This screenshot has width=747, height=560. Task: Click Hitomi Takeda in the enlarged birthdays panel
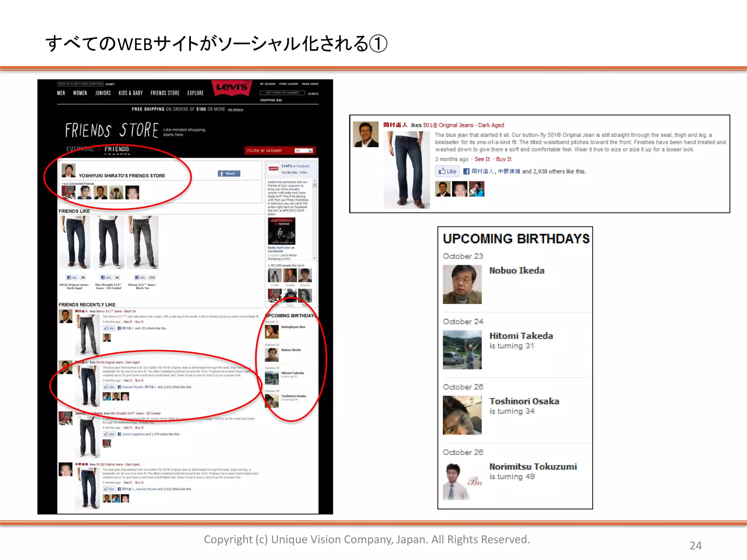pos(521,336)
